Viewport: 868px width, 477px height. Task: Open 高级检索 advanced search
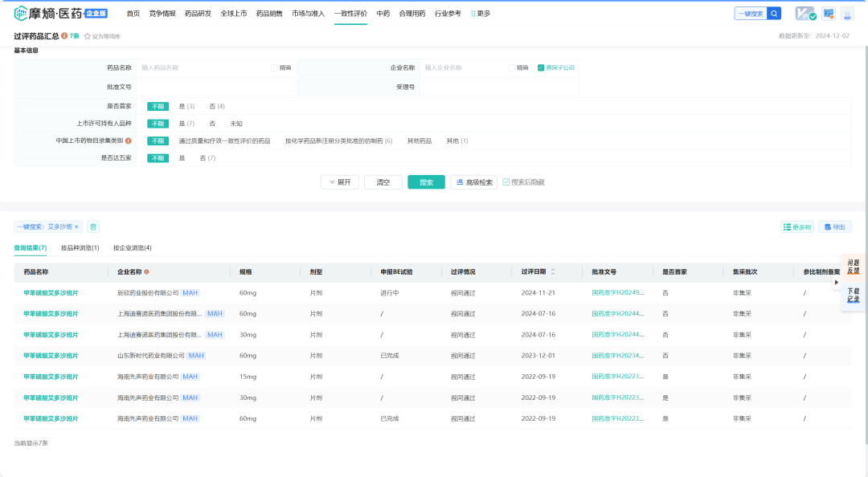[474, 182]
